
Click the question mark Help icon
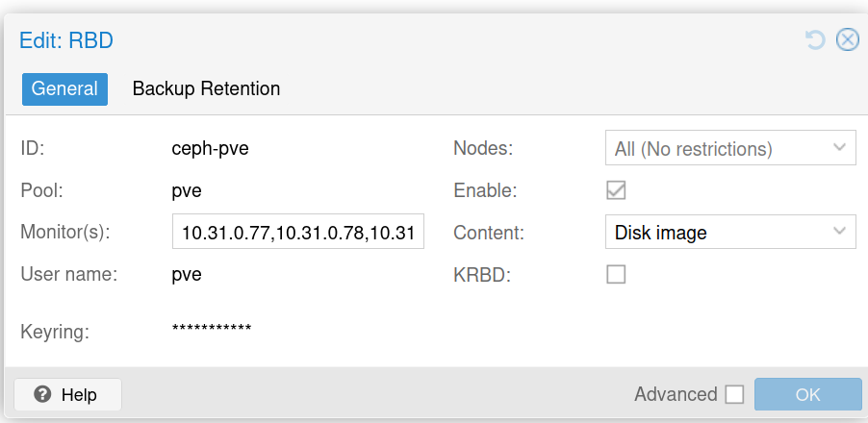coord(42,394)
